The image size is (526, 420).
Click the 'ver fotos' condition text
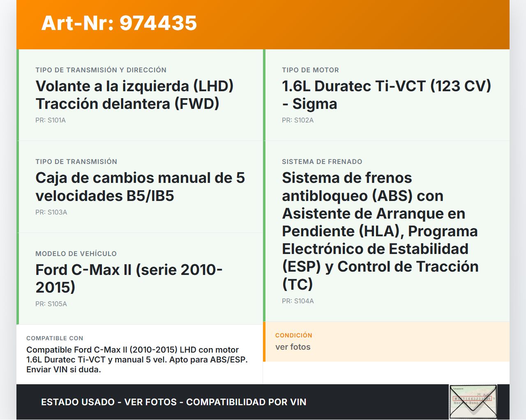(x=293, y=347)
